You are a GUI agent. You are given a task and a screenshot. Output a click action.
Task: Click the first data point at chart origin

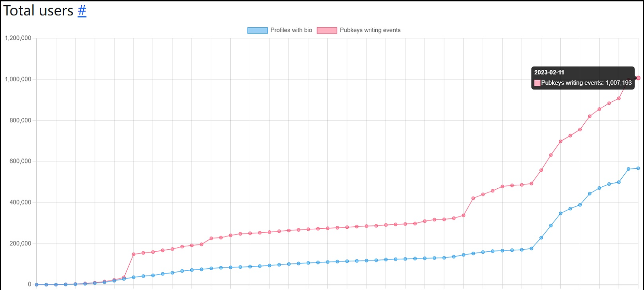pos(37,284)
